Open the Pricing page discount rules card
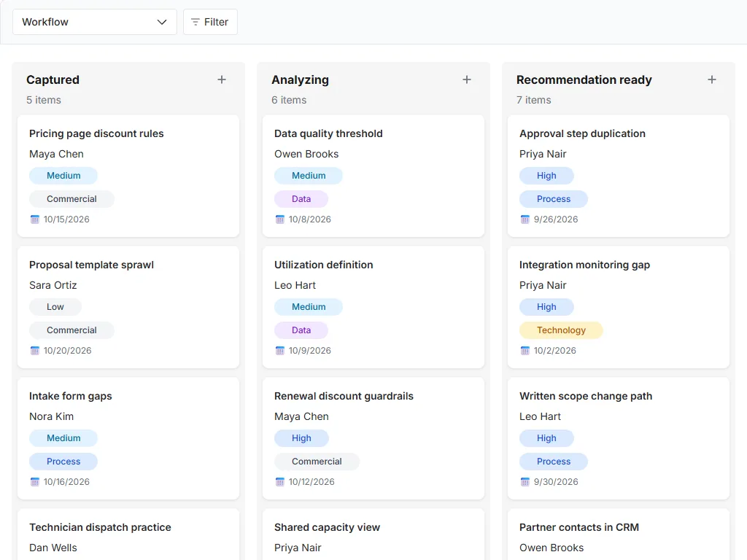This screenshot has height=560, width=747. pyautogui.click(x=128, y=176)
